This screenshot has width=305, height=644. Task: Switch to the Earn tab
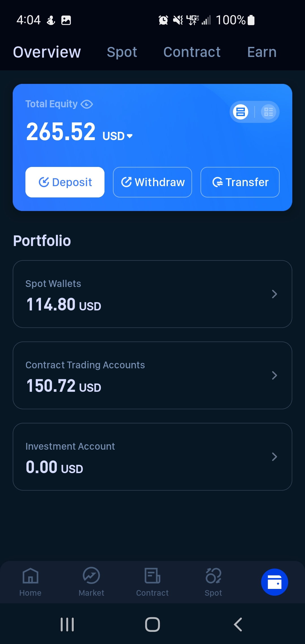point(262,52)
